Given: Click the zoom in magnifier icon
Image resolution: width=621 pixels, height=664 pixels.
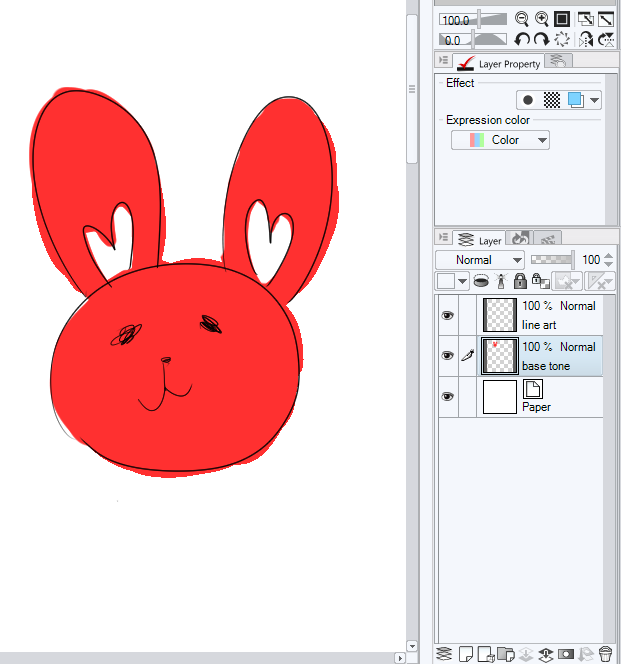Looking at the screenshot, I should (x=541, y=19).
